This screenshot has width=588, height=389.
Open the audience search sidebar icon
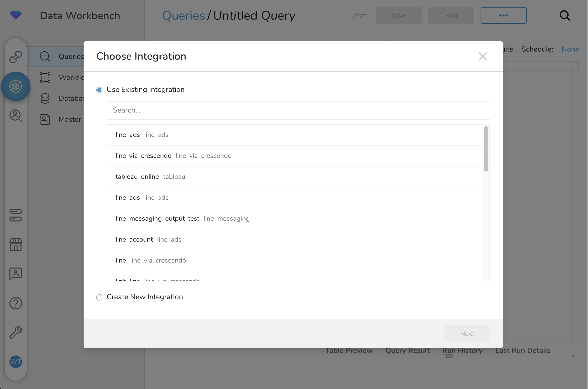point(16,116)
